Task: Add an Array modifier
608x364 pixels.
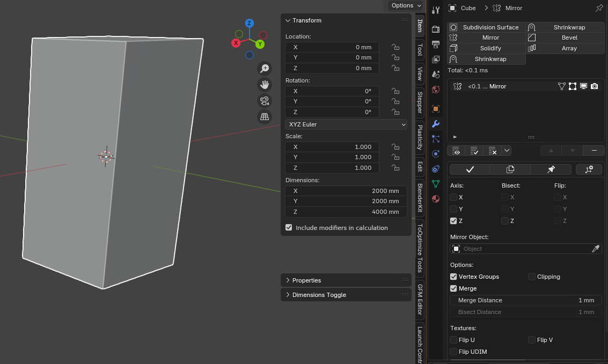Action: (566, 48)
